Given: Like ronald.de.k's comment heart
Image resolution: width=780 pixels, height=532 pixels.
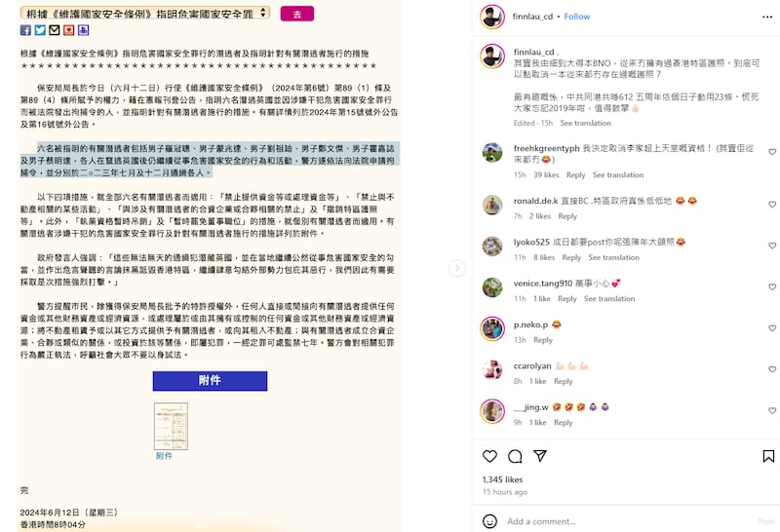Looking at the screenshot, I should point(772,205).
